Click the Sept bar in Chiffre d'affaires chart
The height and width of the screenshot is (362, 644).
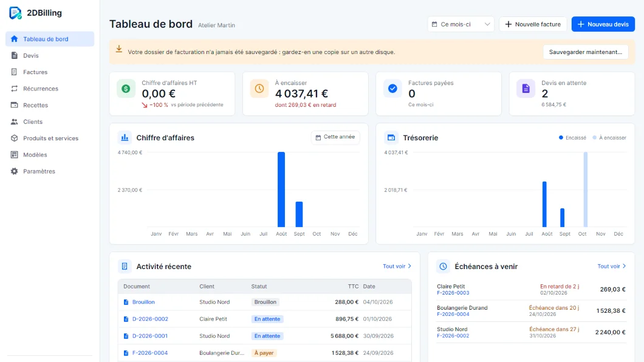click(299, 214)
